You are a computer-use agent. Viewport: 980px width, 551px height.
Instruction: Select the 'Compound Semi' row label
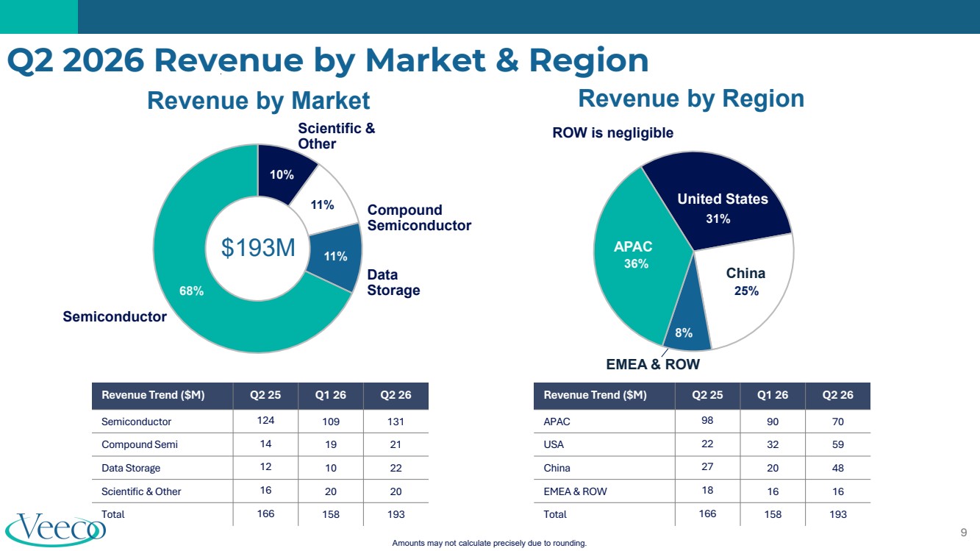140,445
